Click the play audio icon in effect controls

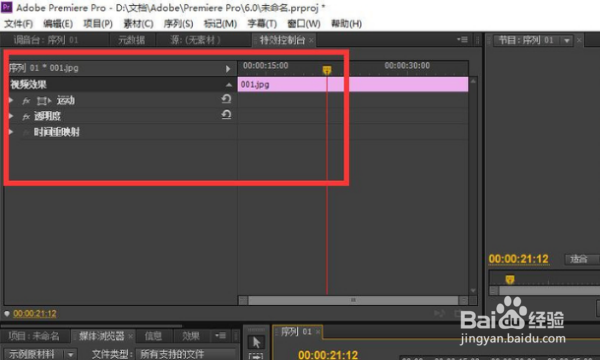[x=439, y=314]
